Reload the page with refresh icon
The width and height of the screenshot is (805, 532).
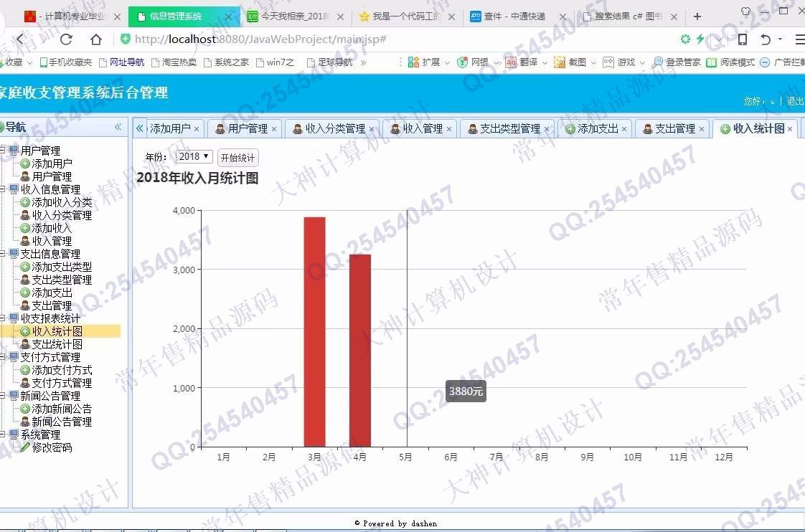tap(66, 39)
